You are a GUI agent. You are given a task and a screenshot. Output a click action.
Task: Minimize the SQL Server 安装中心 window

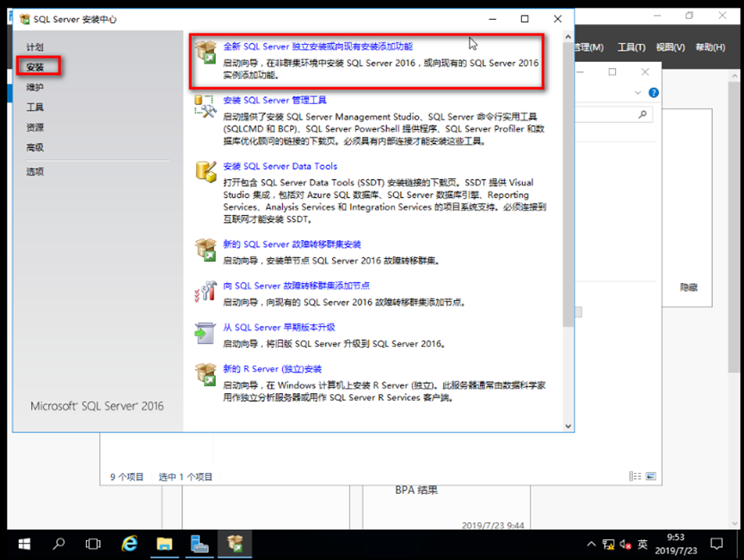click(x=493, y=19)
